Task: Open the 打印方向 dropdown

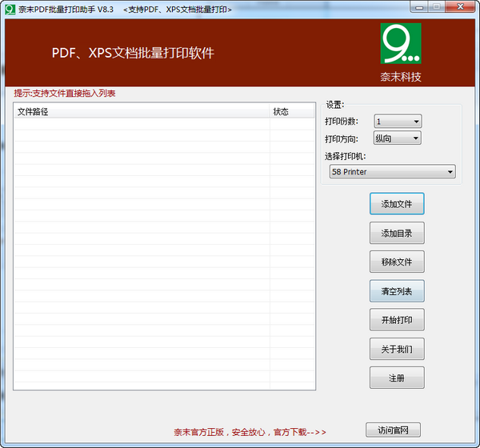Action: pos(398,138)
